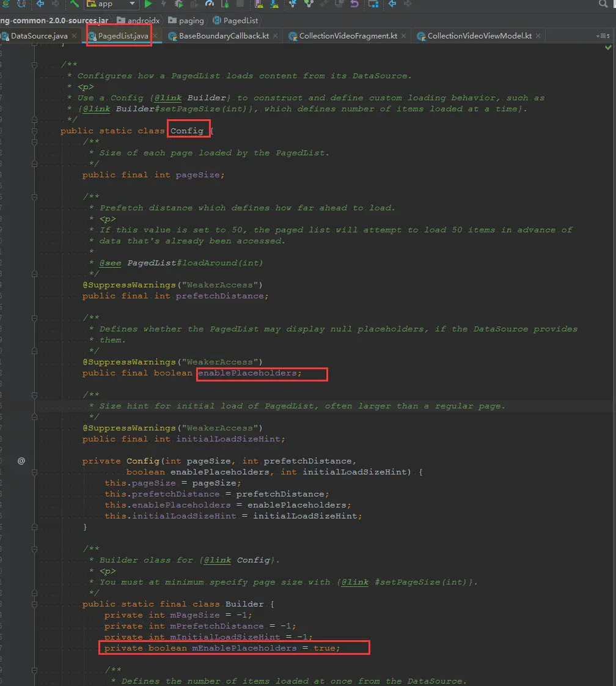Click the Run with Coverage icon
This screenshot has width=616, height=686.
coord(194,4)
